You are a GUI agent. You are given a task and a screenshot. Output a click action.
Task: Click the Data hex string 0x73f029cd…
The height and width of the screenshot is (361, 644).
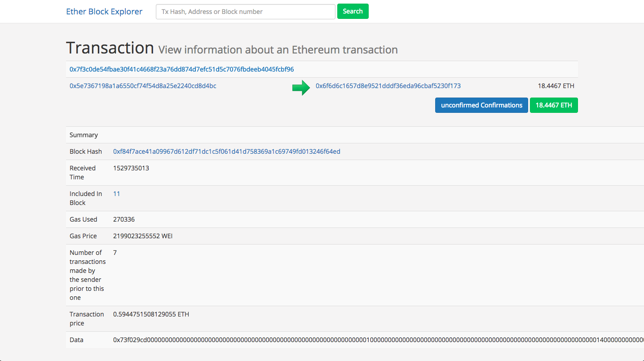point(379,340)
